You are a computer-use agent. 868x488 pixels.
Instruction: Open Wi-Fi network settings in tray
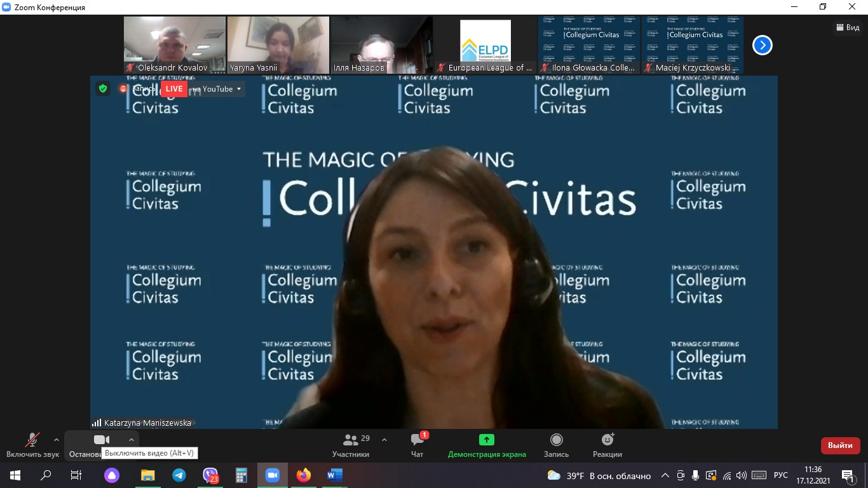pos(727,475)
